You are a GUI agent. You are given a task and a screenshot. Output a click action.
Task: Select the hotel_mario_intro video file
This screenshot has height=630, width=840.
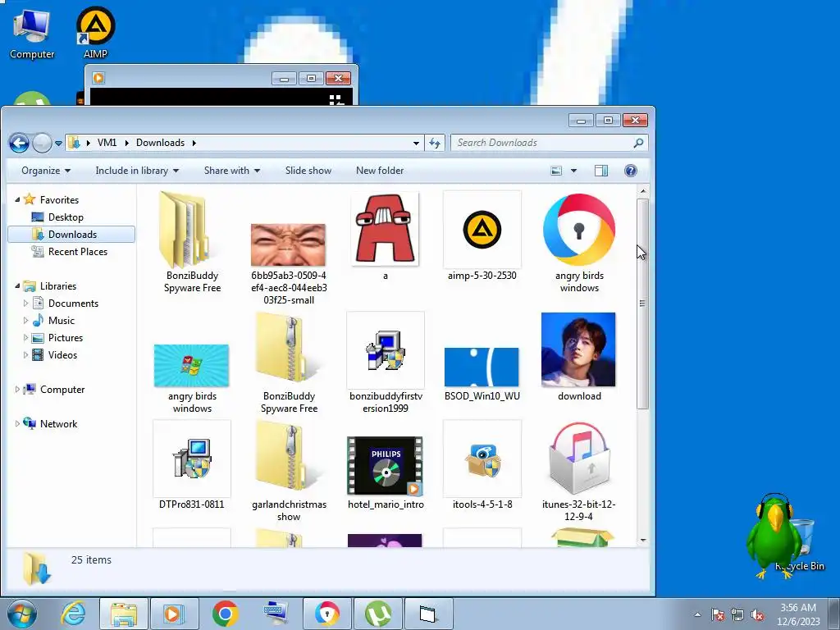coord(386,472)
